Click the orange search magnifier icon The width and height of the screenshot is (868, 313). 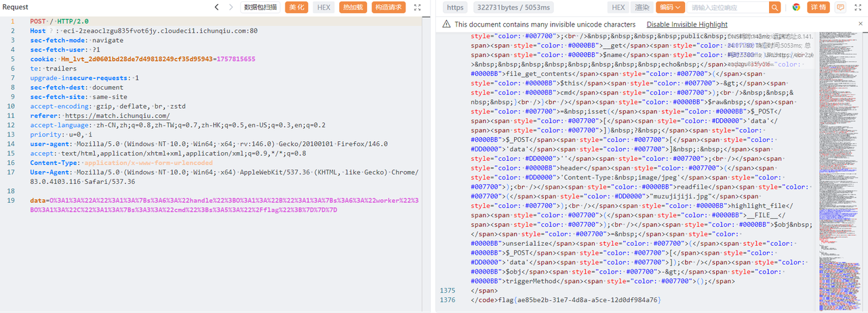click(x=774, y=7)
